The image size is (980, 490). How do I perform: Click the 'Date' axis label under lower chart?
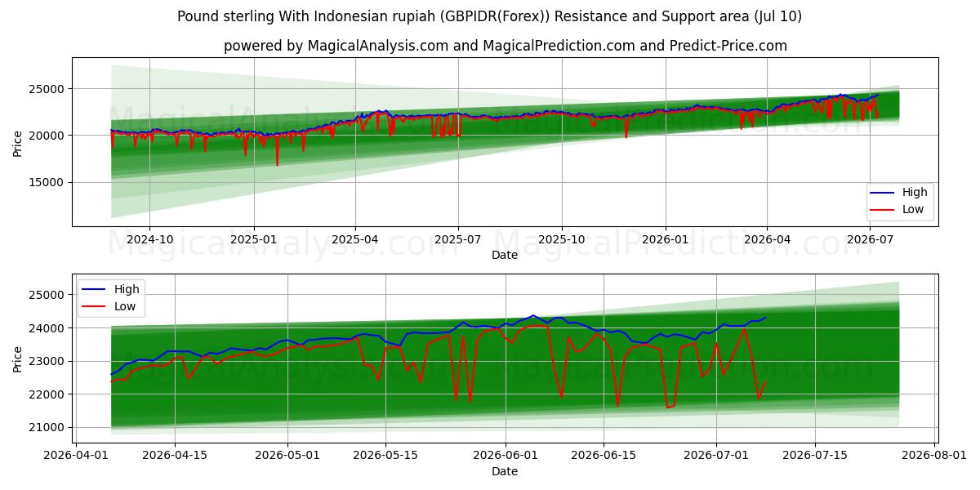(x=505, y=471)
